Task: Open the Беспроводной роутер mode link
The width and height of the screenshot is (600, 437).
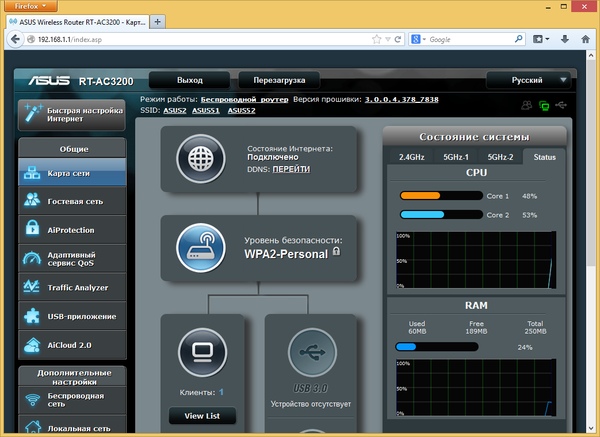Action: 245,99
